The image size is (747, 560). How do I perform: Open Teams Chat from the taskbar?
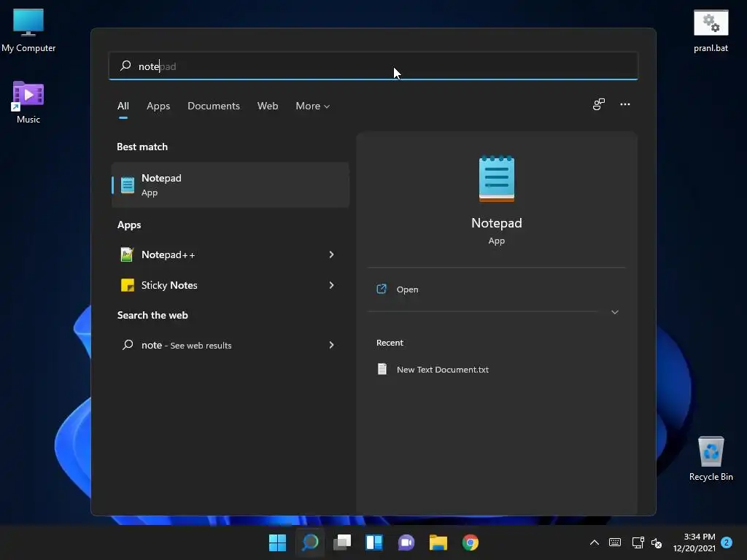coord(406,542)
